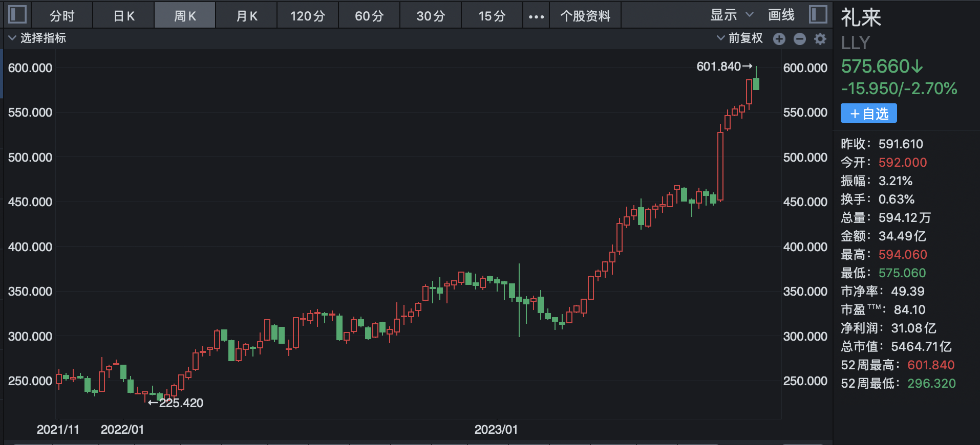Click the 2022/01 date axis label

coord(122,429)
